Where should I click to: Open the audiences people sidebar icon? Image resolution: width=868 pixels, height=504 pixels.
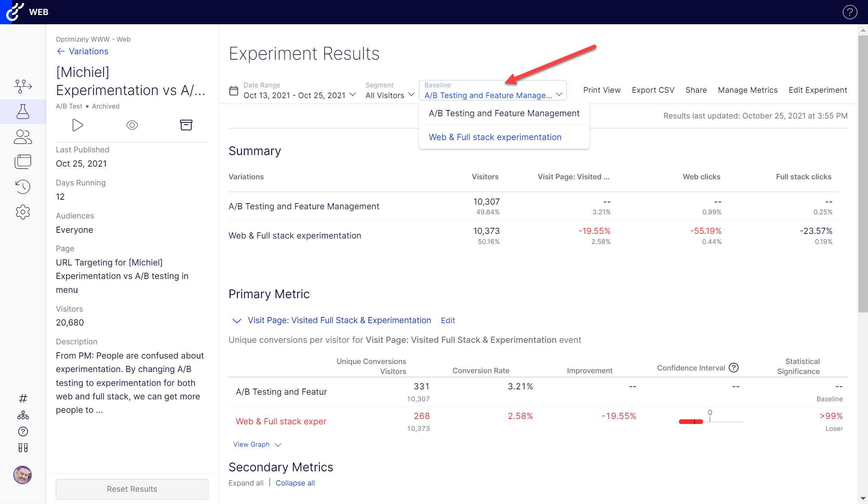point(23,137)
